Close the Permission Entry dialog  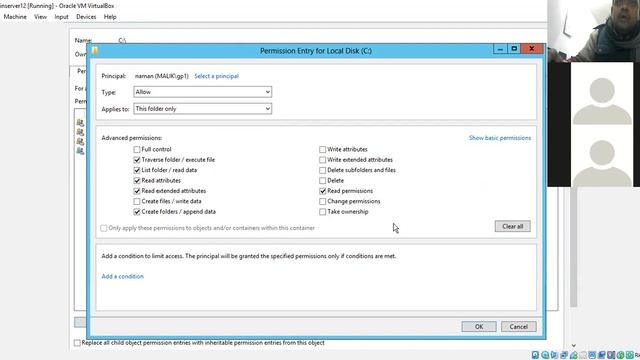532,49
